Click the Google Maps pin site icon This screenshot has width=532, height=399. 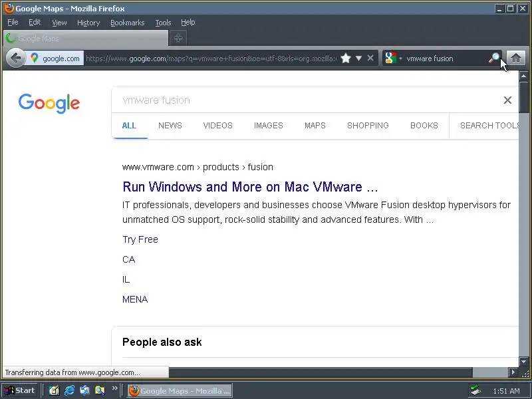[x=35, y=59]
